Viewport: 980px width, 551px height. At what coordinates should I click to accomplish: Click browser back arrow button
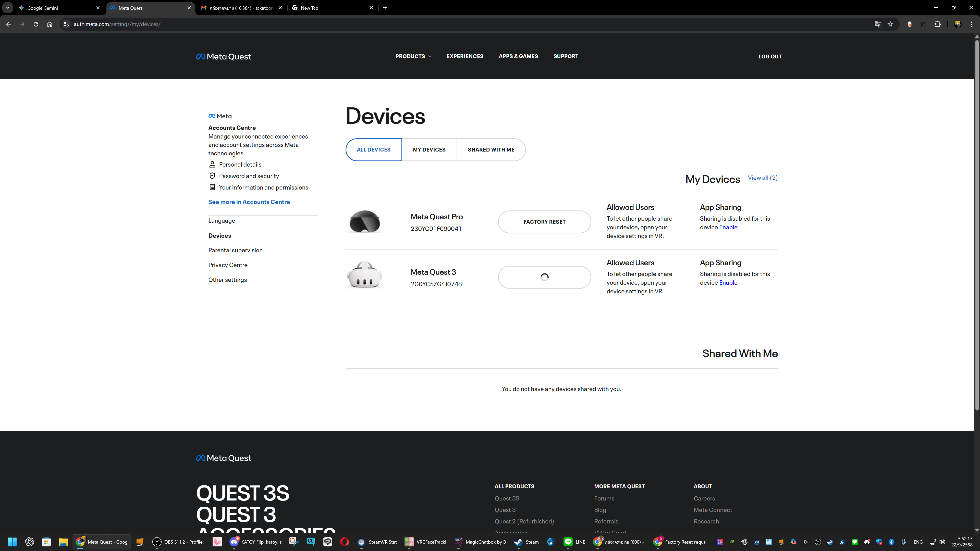click(8, 24)
